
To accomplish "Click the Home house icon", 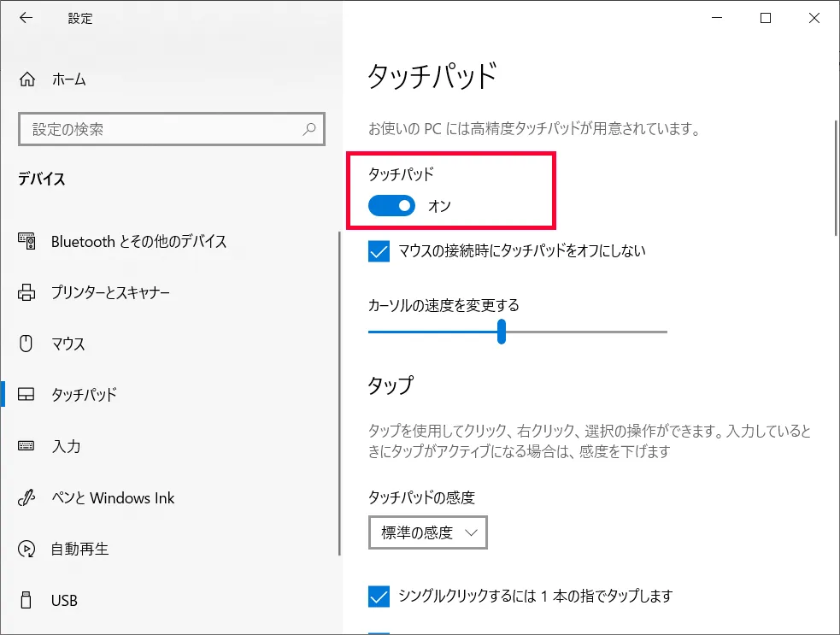I will pyautogui.click(x=27, y=79).
